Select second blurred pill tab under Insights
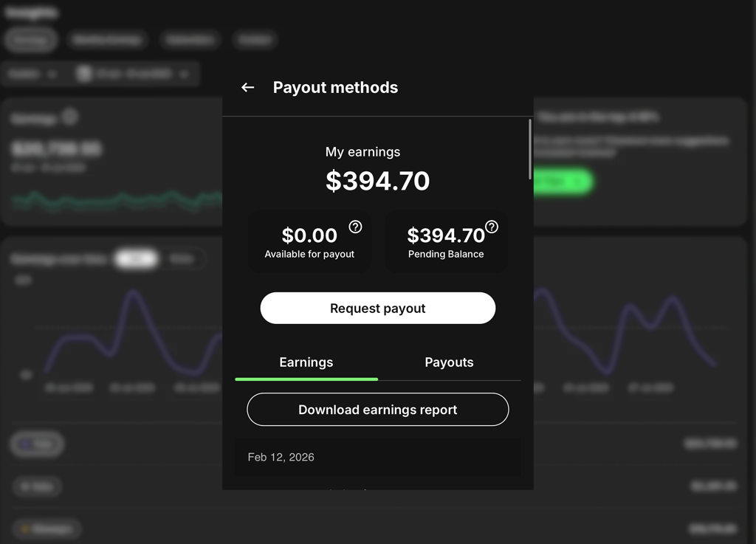Viewport: 756px width, 544px height. pos(106,40)
